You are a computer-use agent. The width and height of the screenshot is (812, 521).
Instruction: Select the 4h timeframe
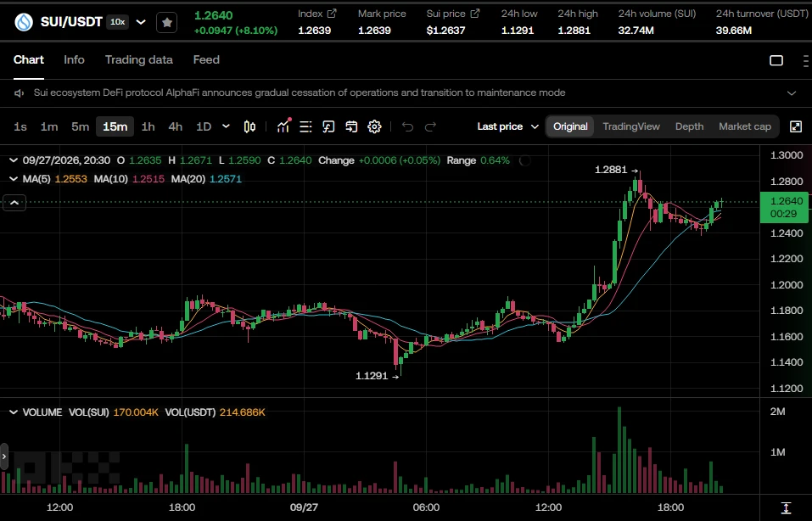pos(176,126)
